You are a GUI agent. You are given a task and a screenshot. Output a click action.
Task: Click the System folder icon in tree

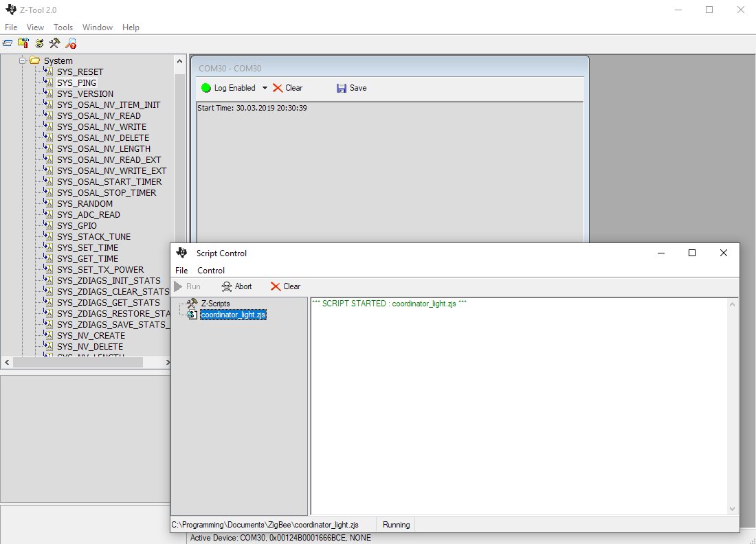tap(35, 60)
